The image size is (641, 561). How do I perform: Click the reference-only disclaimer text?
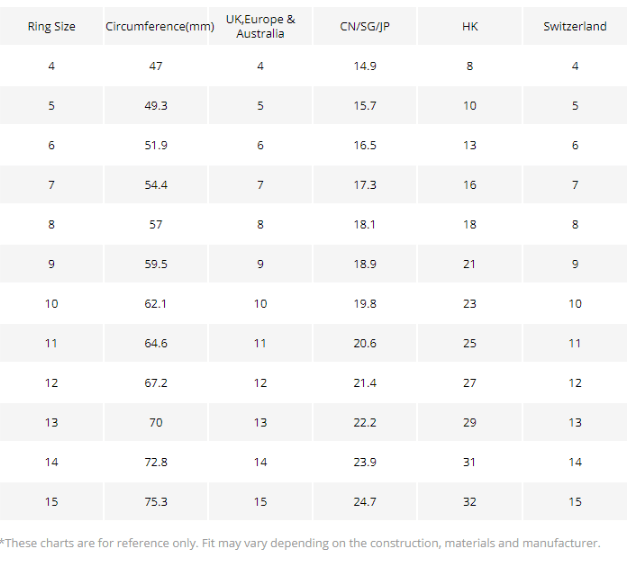(x=300, y=543)
